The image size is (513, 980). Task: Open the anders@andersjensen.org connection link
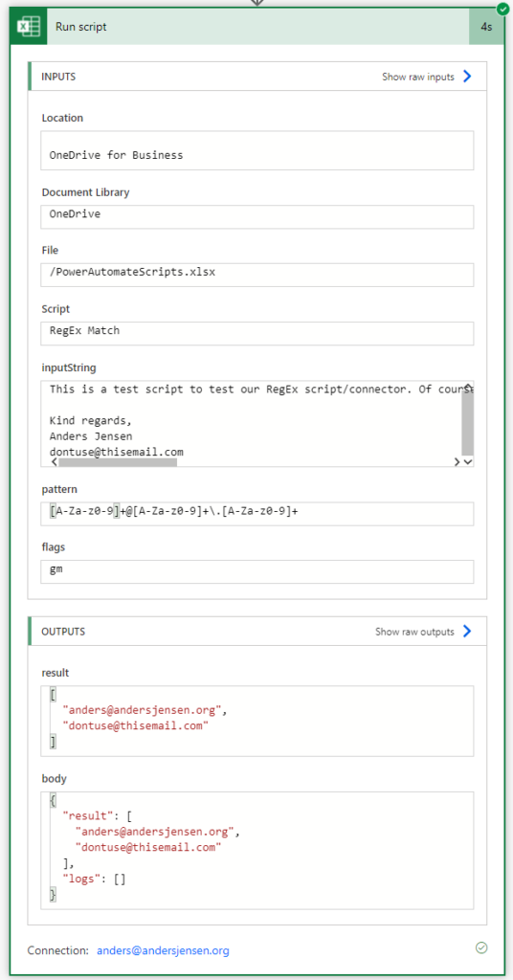pos(163,950)
